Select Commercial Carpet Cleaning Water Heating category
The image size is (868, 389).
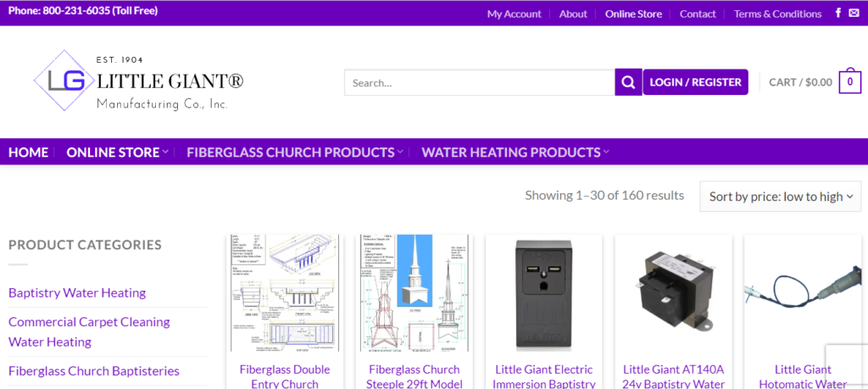(89, 331)
